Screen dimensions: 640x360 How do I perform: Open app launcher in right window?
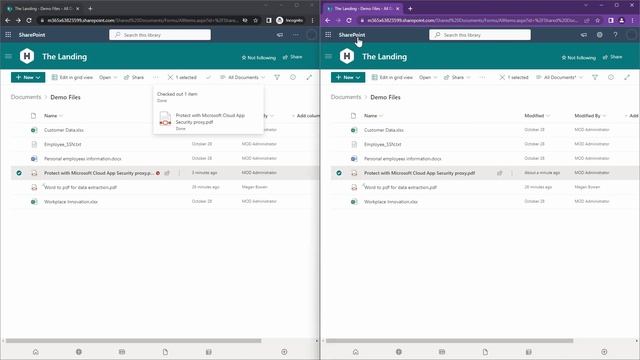(x=328, y=35)
